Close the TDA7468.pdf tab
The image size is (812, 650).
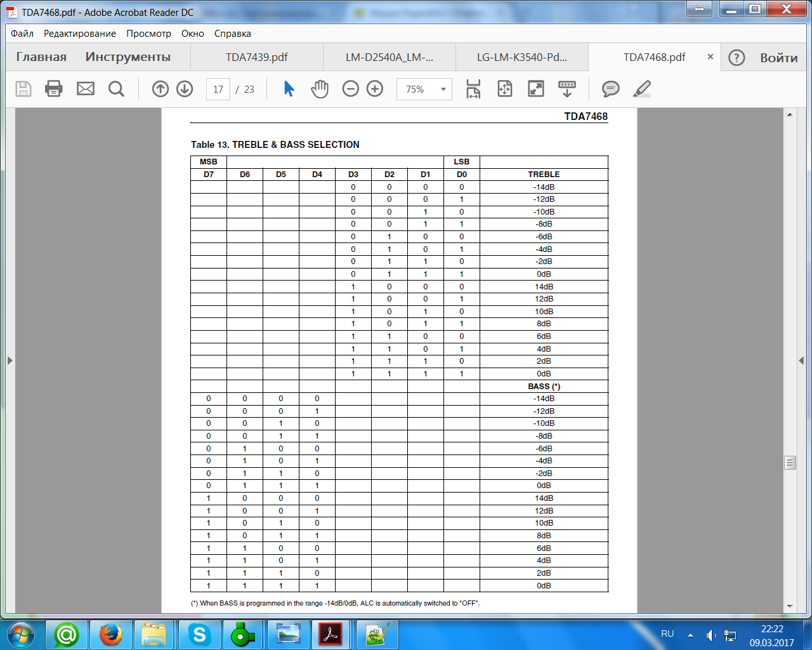(x=710, y=56)
